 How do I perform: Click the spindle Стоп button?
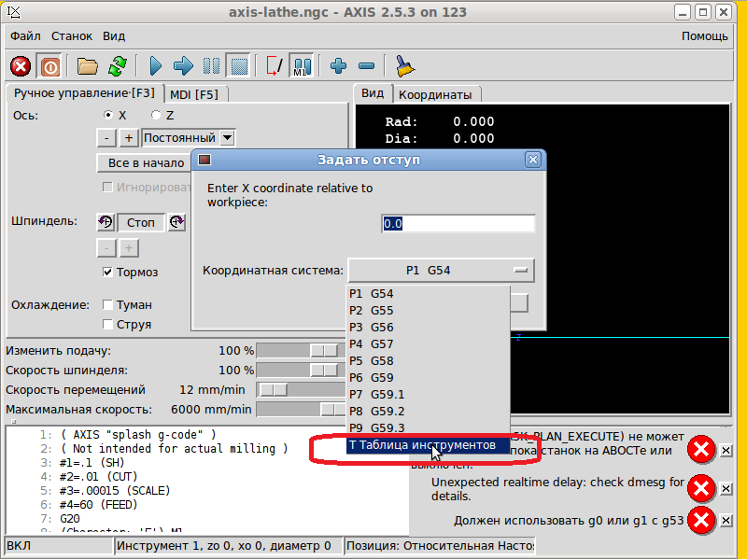141,222
